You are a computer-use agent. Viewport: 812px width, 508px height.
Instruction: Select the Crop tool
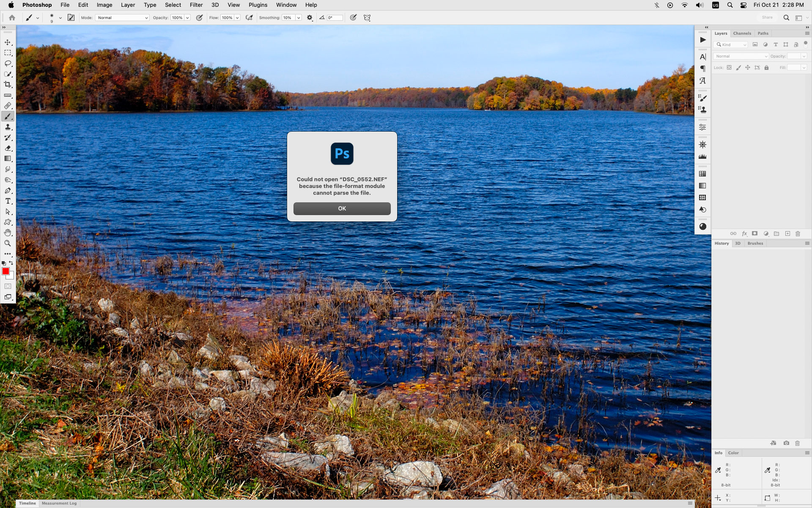point(8,85)
